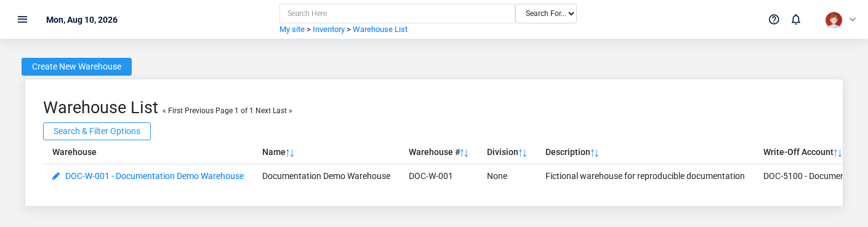Click the Warehouse # header text
The height and width of the screenshot is (227, 868).
pos(435,152)
